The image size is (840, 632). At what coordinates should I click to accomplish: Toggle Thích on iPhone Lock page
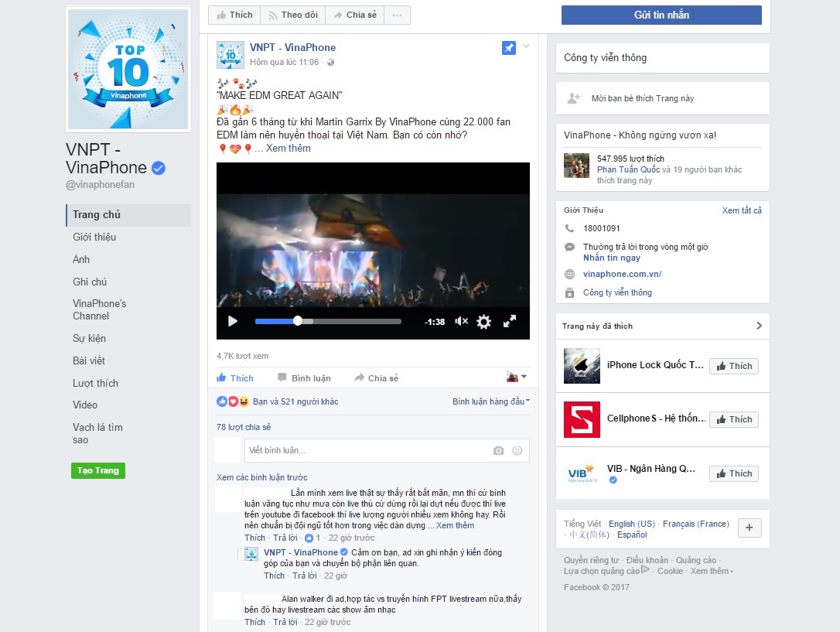(733, 366)
